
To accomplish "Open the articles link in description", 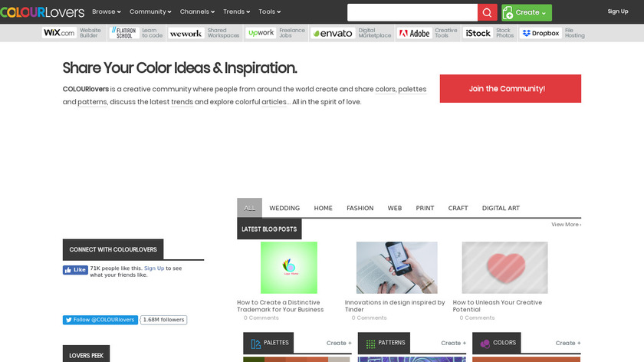I will tap(274, 101).
